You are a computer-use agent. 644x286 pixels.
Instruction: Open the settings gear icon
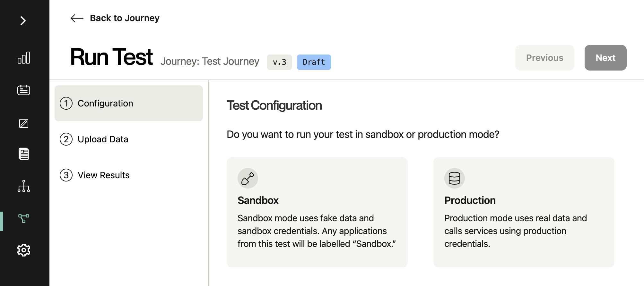coord(24,250)
